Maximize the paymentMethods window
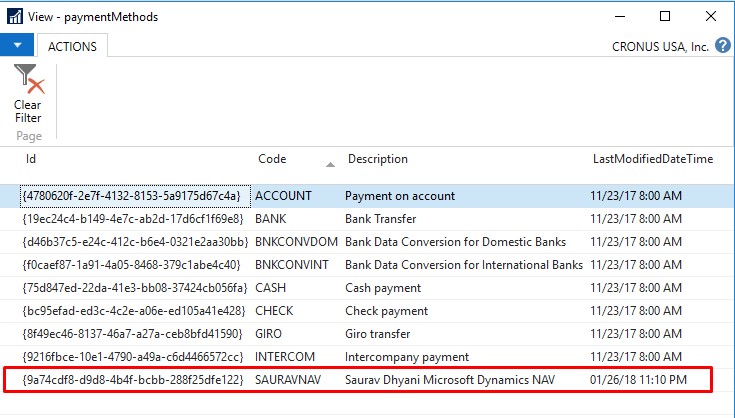Screen dimensions: 735x418 pos(665,16)
